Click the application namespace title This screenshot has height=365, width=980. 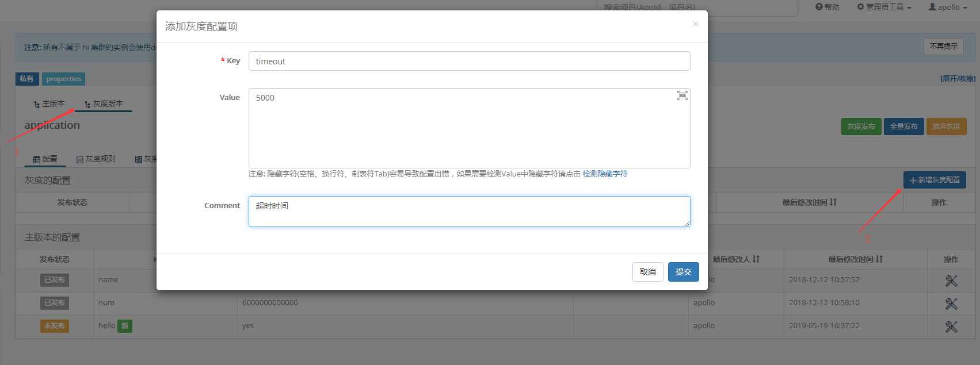coord(52,125)
